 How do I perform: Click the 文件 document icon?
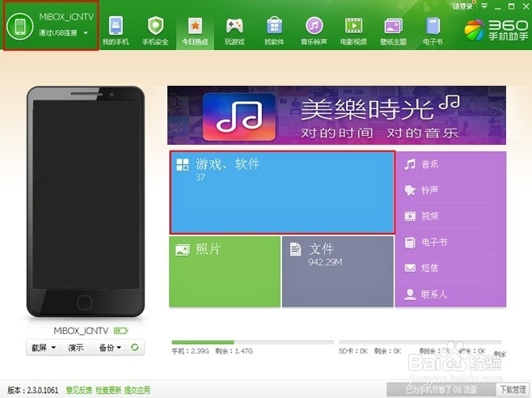[295, 250]
